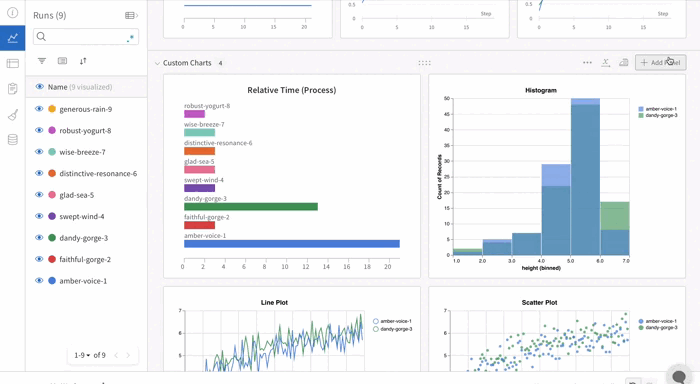Toggle visibility of all runs in Name header
Screen dimensions: 700x384
click(40, 87)
